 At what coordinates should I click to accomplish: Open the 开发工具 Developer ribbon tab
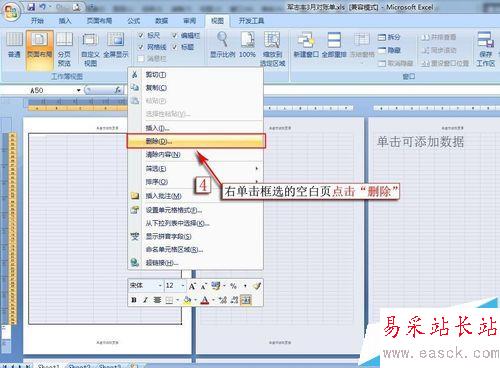(251, 21)
